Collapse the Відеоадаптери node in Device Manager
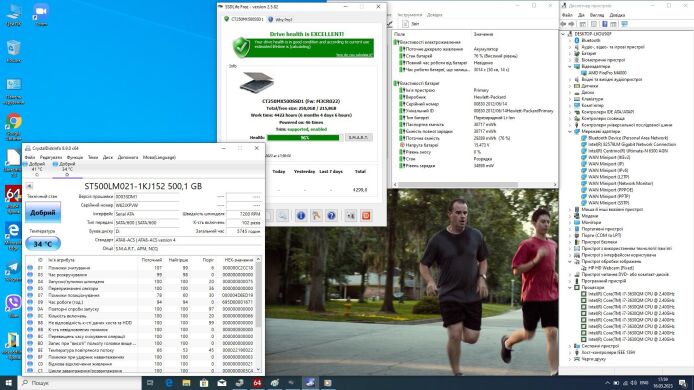The image size is (694, 390). pyautogui.click(x=570, y=66)
